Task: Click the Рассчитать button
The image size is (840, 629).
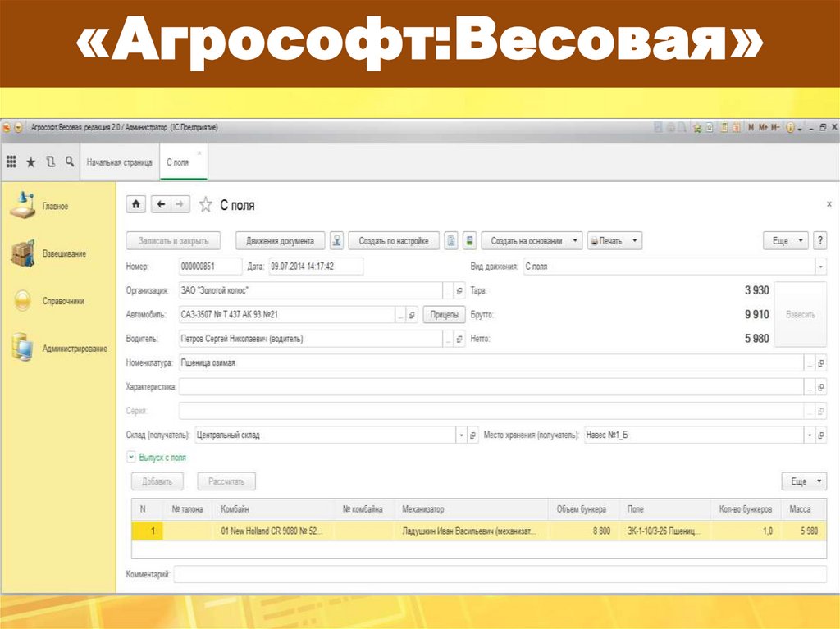Action: click(226, 481)
